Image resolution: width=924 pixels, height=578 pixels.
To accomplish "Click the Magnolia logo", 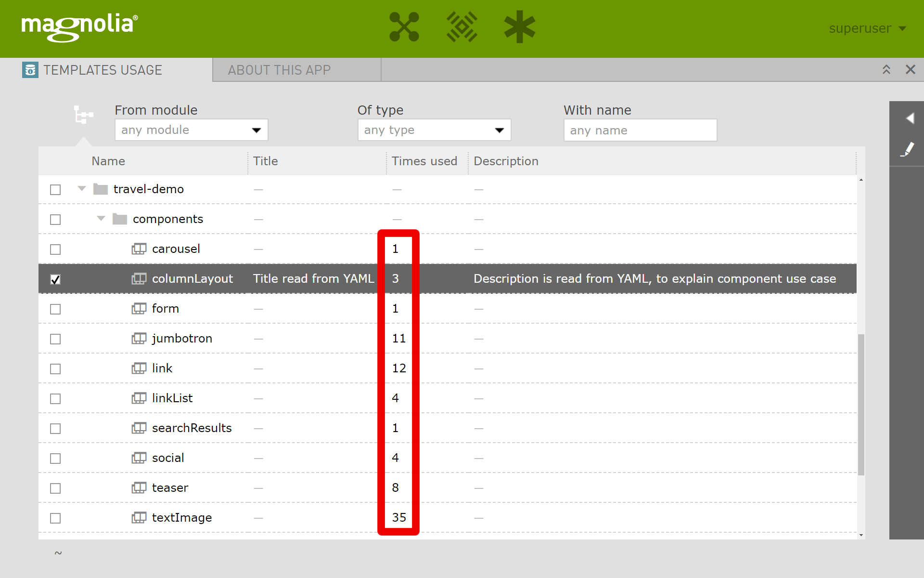I will 79,27.
